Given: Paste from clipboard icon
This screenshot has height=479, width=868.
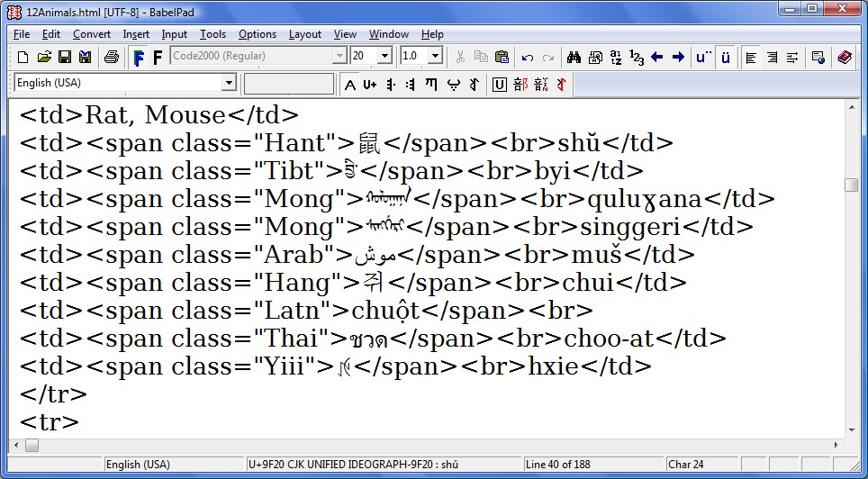Looking at the screenshot, I should [x=502, y=57].
